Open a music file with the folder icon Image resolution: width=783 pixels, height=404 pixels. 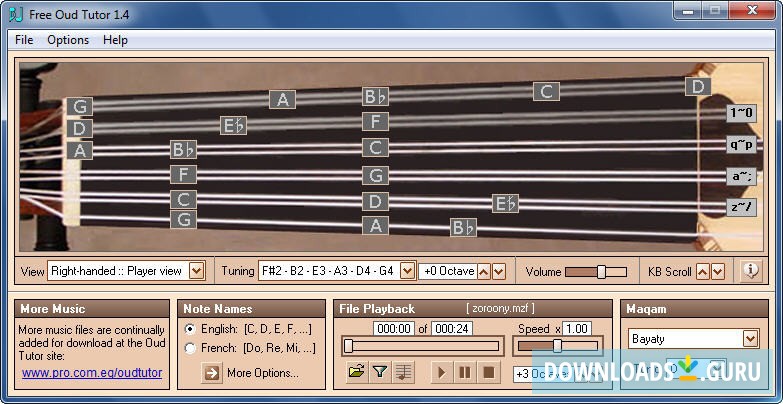[x=357, y=372]
